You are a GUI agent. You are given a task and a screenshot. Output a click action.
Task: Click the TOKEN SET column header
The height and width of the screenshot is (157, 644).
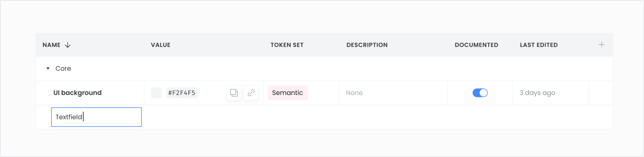287,45
